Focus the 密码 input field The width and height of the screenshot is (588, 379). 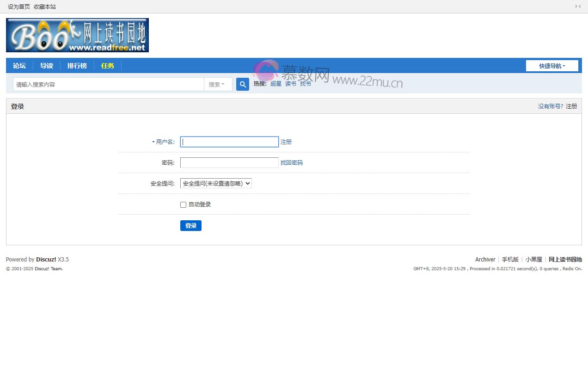pos(229,163)
